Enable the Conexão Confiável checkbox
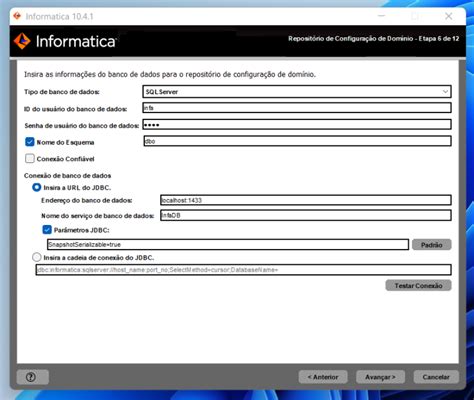The image size is (474, 400). [30, 158]
